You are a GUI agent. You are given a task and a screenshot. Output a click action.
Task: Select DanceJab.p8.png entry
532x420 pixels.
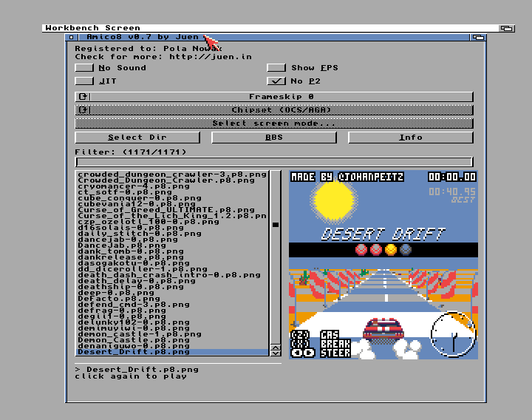click(x=172, y=245)
